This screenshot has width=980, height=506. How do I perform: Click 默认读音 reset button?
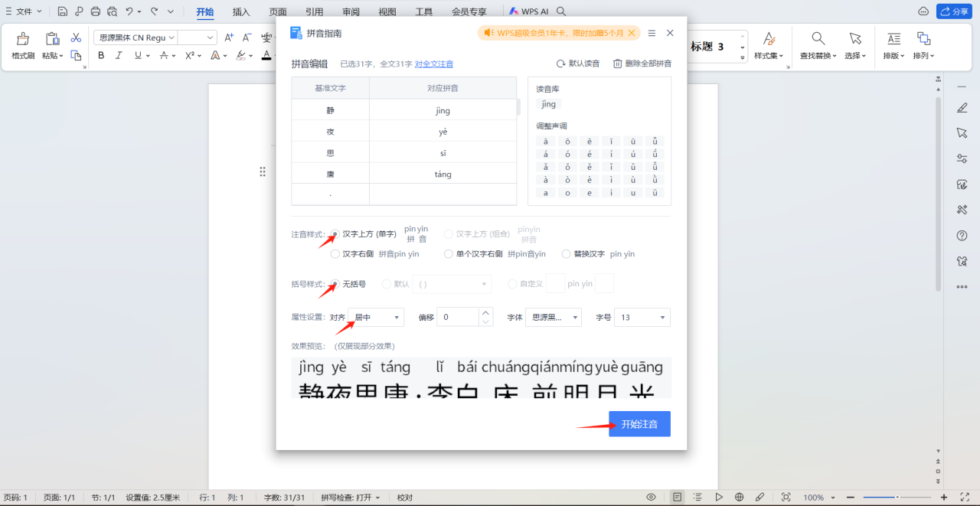(x=578, y=64)
